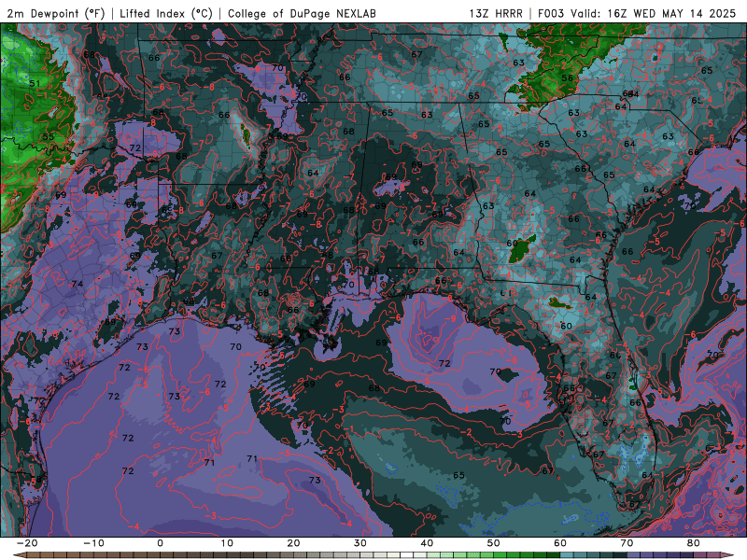This screenshot has width=747, height=560.
Task: Click the "74" dewpoint value over Texas
Action: tap(78, 284)
